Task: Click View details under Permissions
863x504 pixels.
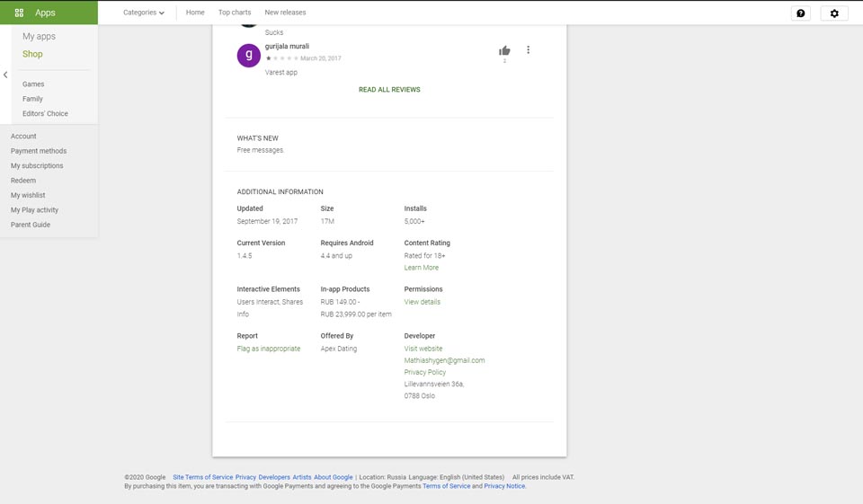Action: [x=423, y=302]
